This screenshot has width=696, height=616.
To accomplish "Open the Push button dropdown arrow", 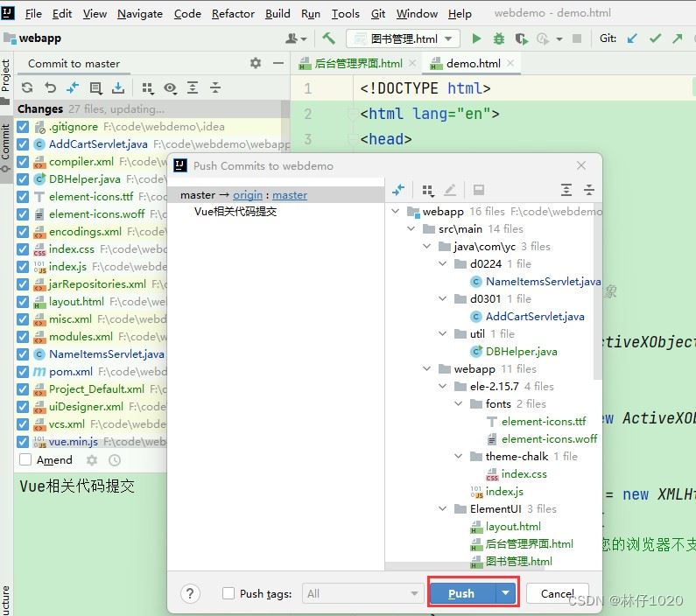I will coord(506,593).
